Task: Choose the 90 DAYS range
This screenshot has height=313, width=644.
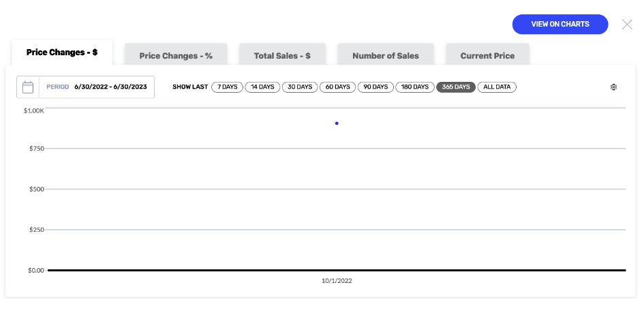Action: coord(375,87)
